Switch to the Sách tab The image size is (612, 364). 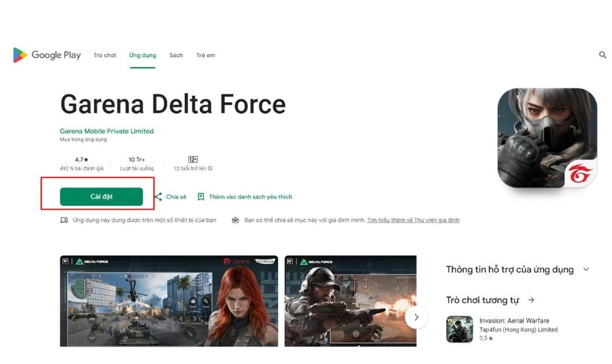176,55
